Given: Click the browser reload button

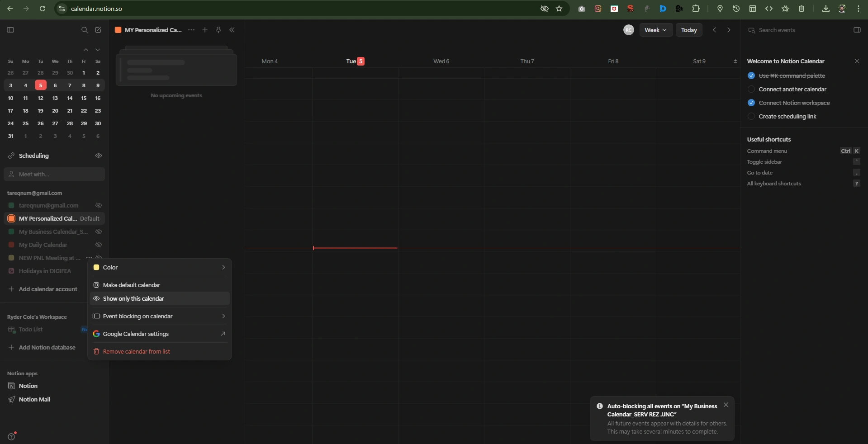Looking at the screenshot, I should point(43,9).
